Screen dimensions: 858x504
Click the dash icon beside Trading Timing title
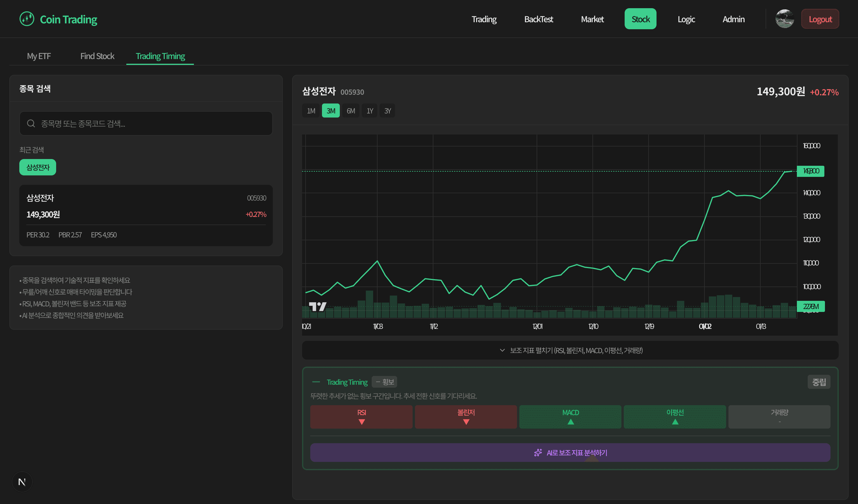[x=316, y=382]
